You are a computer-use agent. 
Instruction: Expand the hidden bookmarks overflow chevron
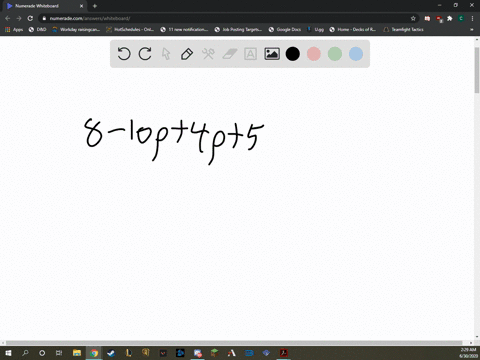pos(472,29)
